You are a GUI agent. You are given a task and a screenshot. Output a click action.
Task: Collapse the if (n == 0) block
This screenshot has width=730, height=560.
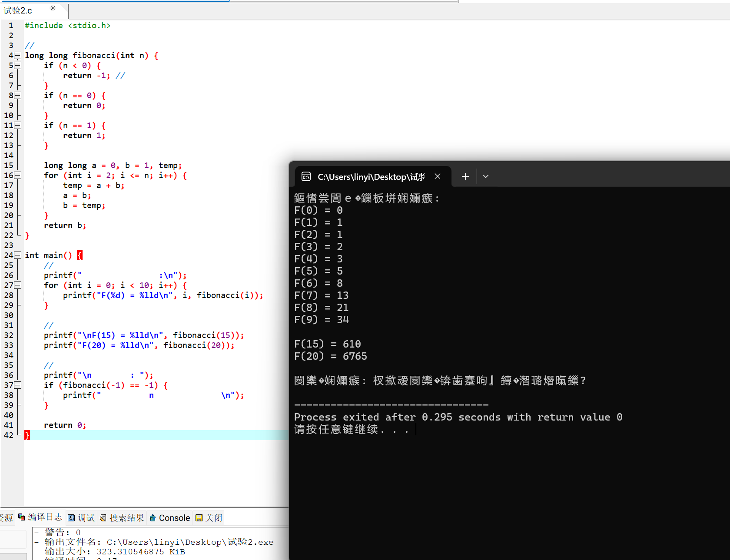18,96
